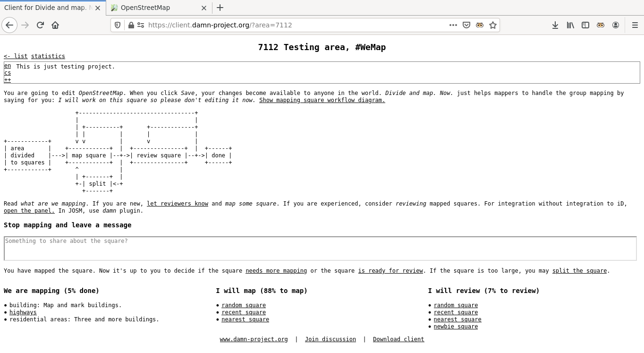The width and height of the screenshot is (644, 353).
Task: Open the Firefox hamburger menu
Action: (635, 25)
